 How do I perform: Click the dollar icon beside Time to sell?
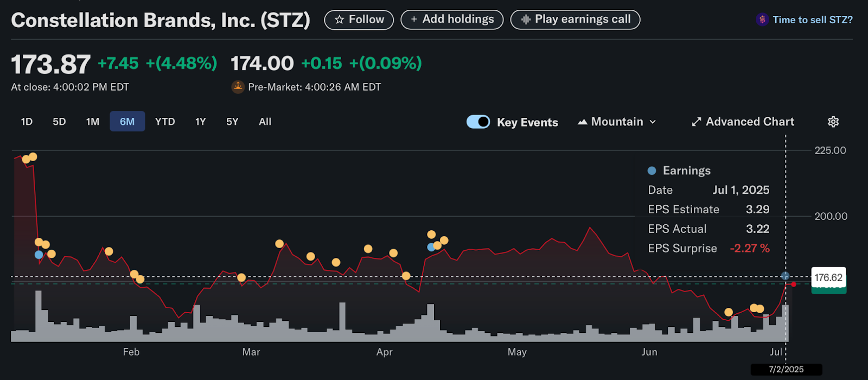pyautogui.click(x=762, y=20)
